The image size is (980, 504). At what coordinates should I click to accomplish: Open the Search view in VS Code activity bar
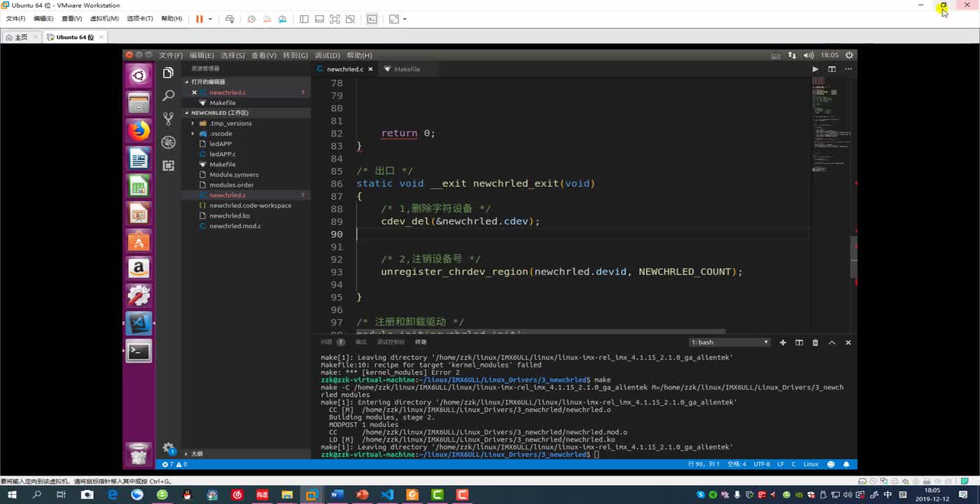[168, 96]
